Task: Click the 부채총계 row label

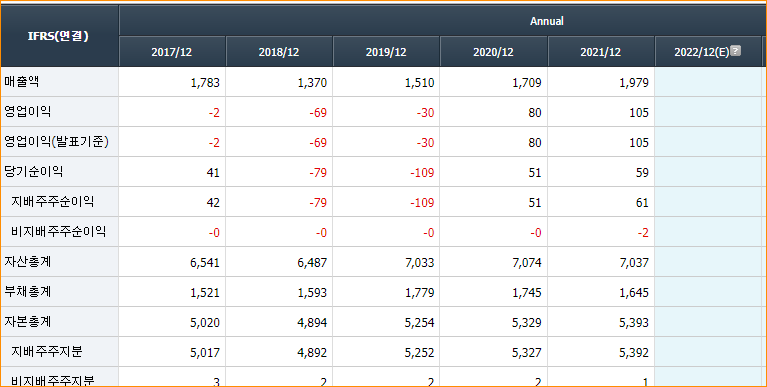Action: pos(28,292)
